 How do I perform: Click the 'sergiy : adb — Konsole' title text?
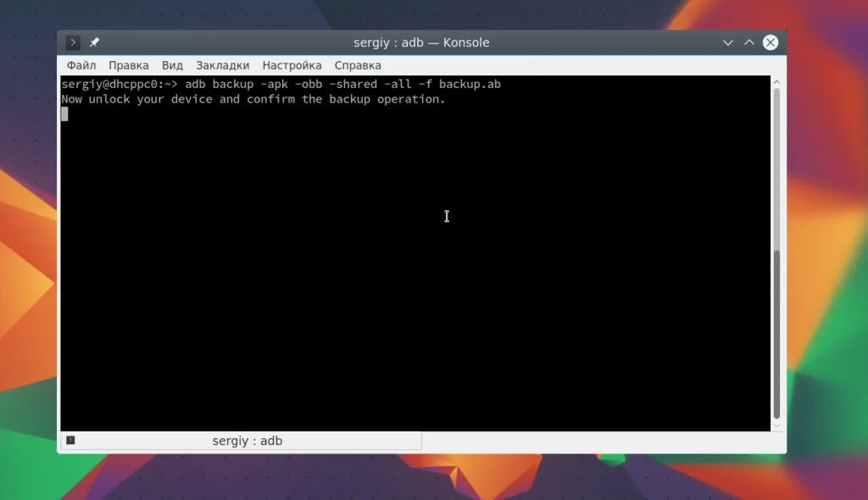click(421, 42)
